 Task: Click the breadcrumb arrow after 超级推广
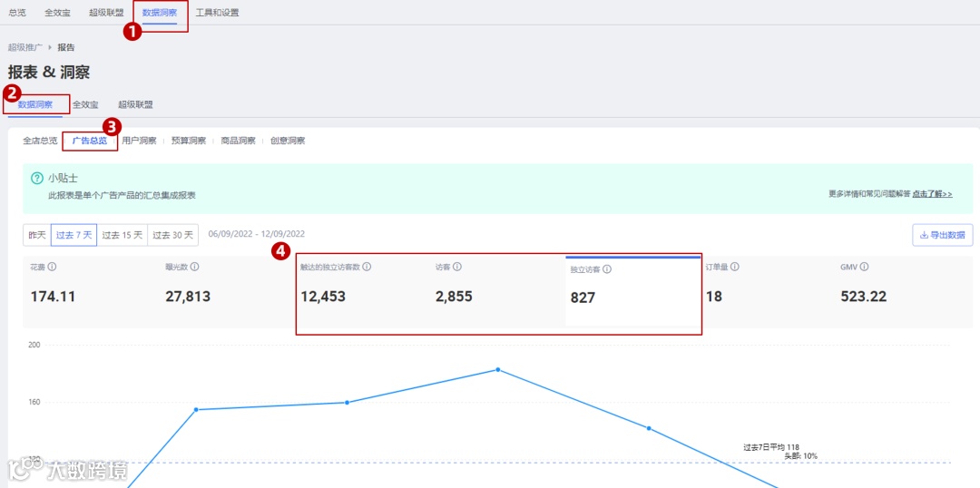49,47
